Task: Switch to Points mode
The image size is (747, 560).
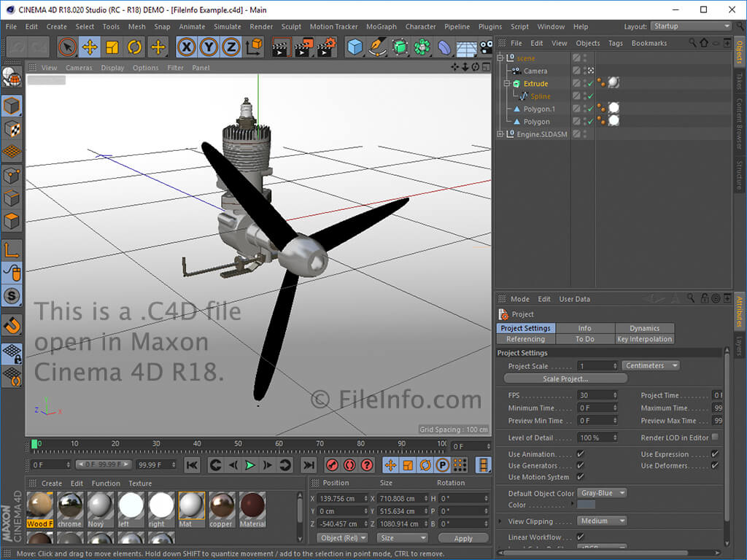Action: (x=12, y=175)
